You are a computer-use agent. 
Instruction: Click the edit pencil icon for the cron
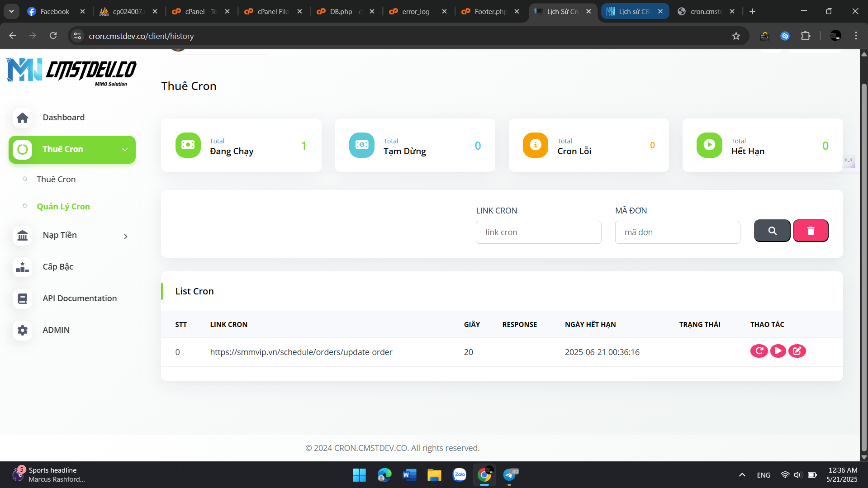point(797,351)
